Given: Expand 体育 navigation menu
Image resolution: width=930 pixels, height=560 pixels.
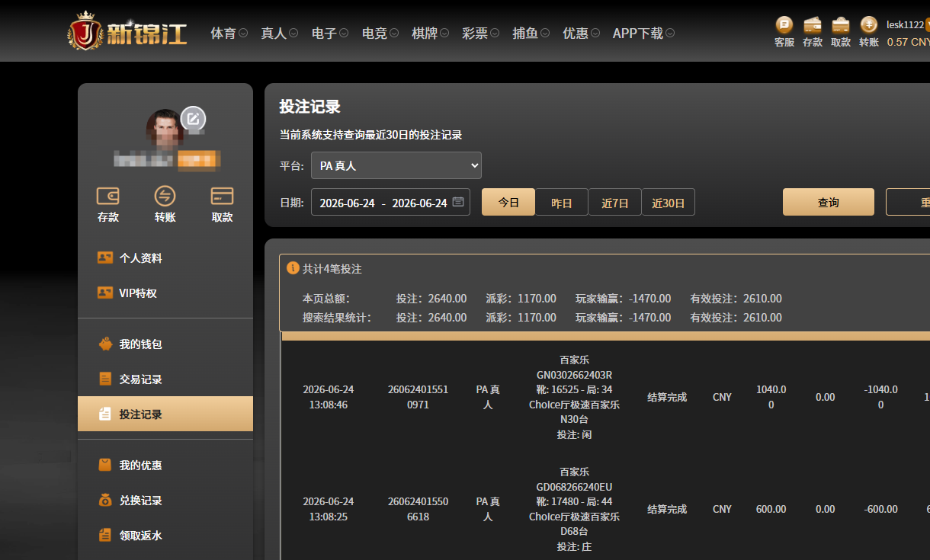Looking at the screenshot, I should [229, 34].
